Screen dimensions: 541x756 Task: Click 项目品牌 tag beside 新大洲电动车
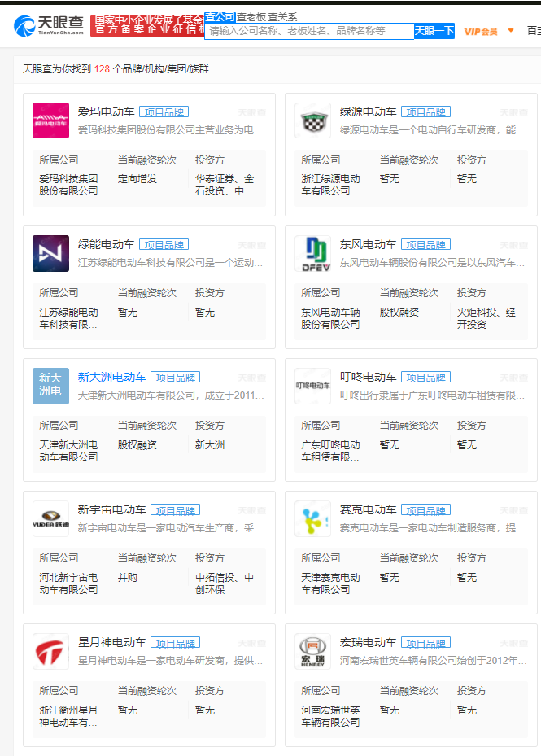click(x=176, y=377)
